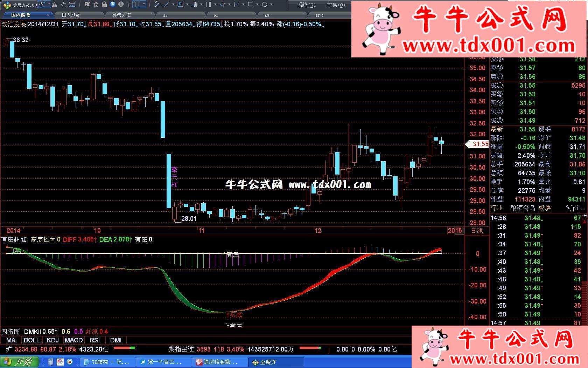
Task: Click the 权 adjustment mode icon
Action: pos(42,4)
